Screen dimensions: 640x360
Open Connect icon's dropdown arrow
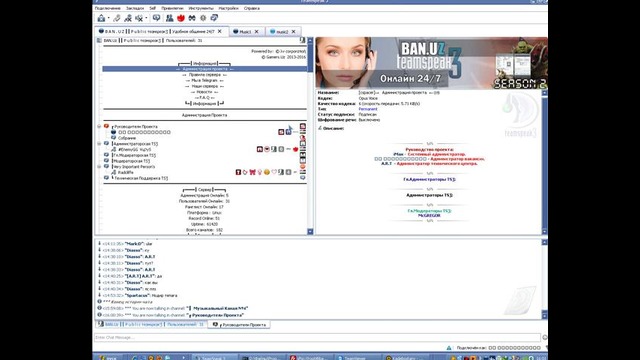(109, 18)
